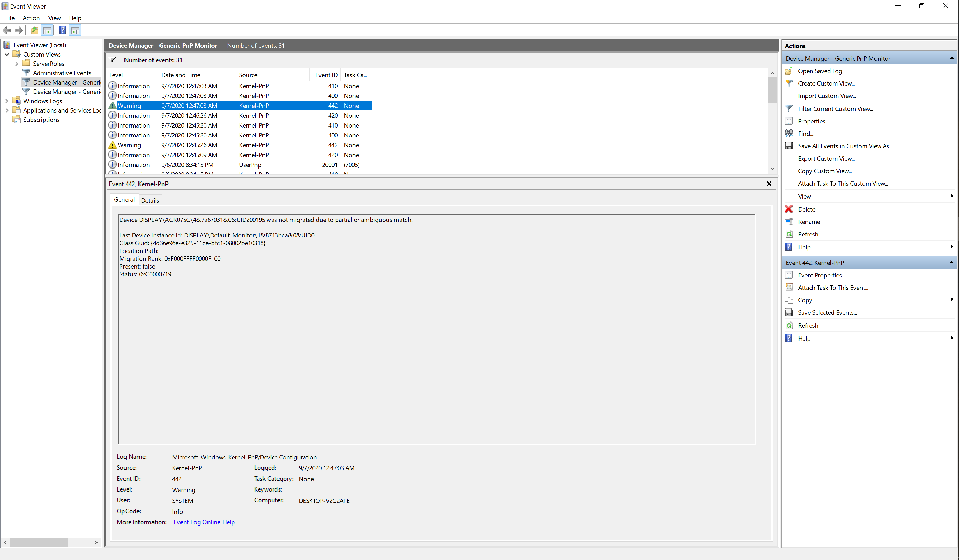Open the Event Log Online Help link
The height and width of the screenshot is (560, 959).
[204, 522]
